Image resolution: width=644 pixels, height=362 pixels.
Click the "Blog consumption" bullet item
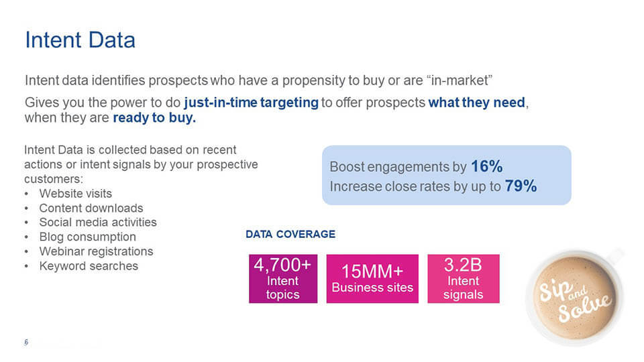(87, 237)
